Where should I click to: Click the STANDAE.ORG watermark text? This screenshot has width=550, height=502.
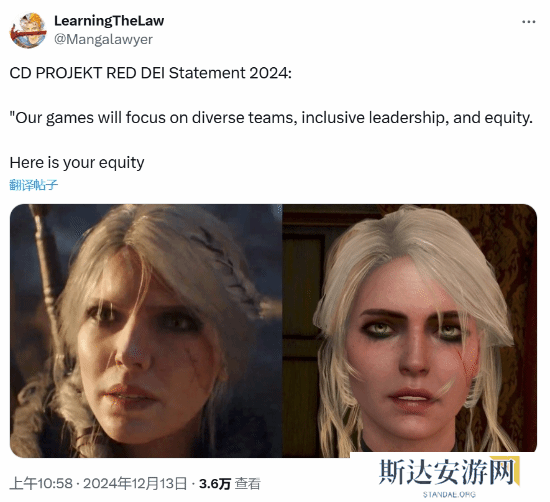click(449, 495)
